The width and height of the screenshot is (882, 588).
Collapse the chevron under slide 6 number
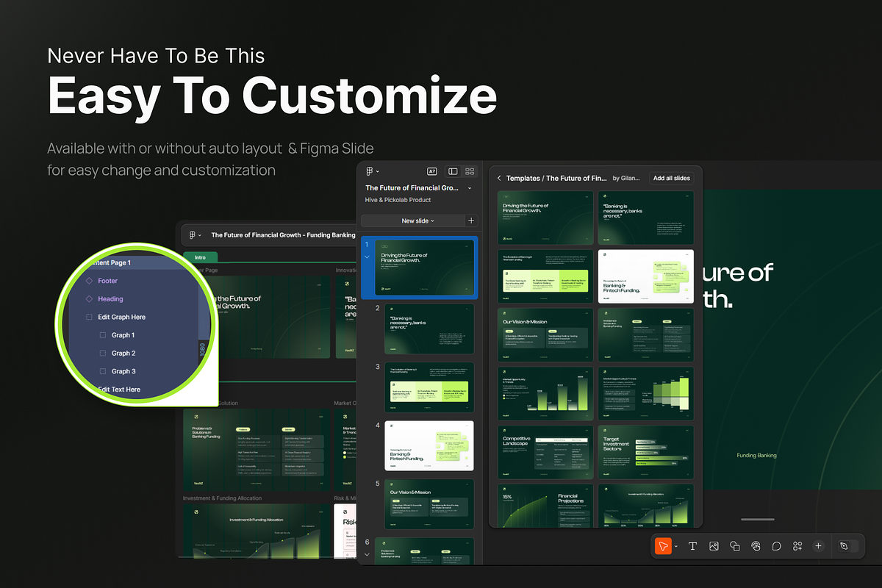coord(367,554)
